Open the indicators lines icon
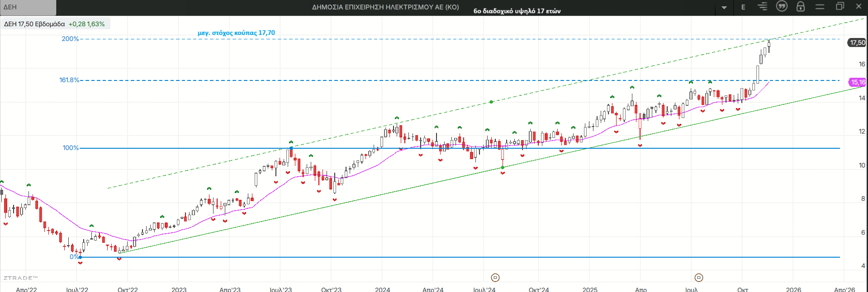 pyautogui.click(x=763, y=6)
